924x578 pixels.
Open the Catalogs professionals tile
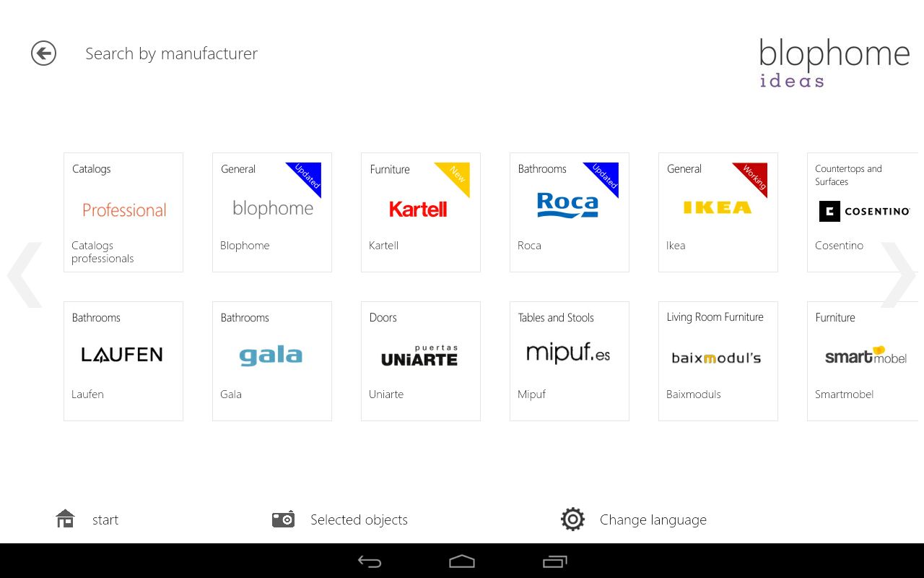click(x=123, y=212)
